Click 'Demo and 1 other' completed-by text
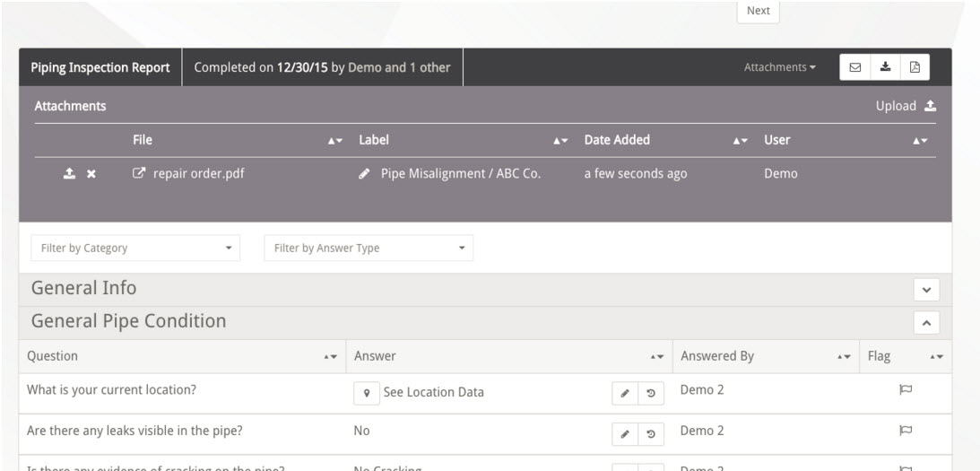 tap(399, 67)
